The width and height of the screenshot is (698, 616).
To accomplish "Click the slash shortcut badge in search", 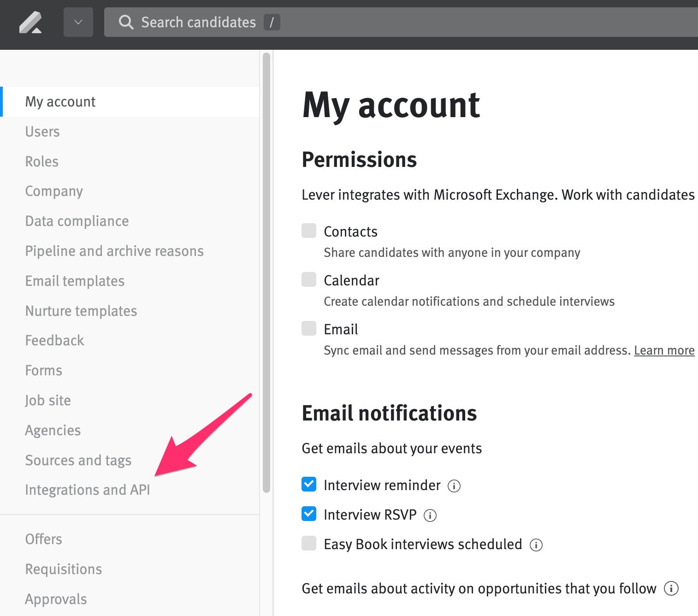I will coord(272,22).
